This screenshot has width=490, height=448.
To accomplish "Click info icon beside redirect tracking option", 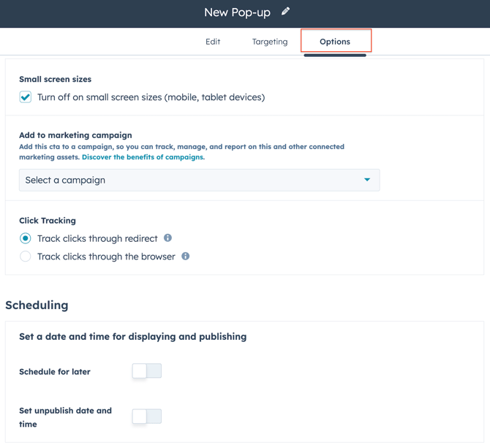I will click(167, 238).
